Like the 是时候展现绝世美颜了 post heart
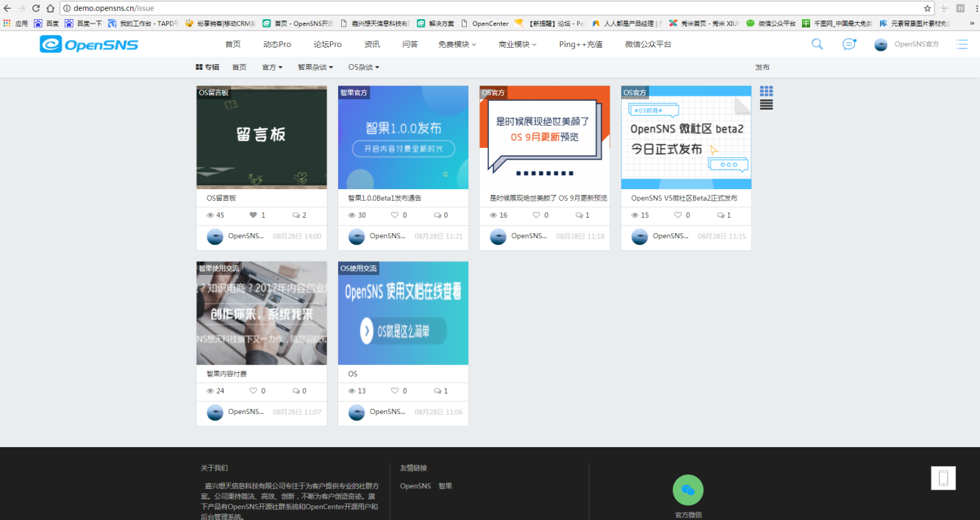 point(537,216)
